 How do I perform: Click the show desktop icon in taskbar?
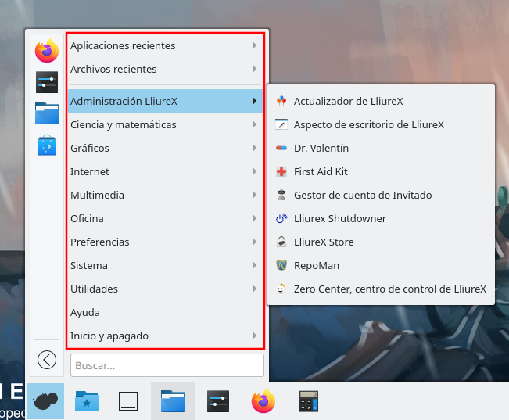(x=128, y=401)
